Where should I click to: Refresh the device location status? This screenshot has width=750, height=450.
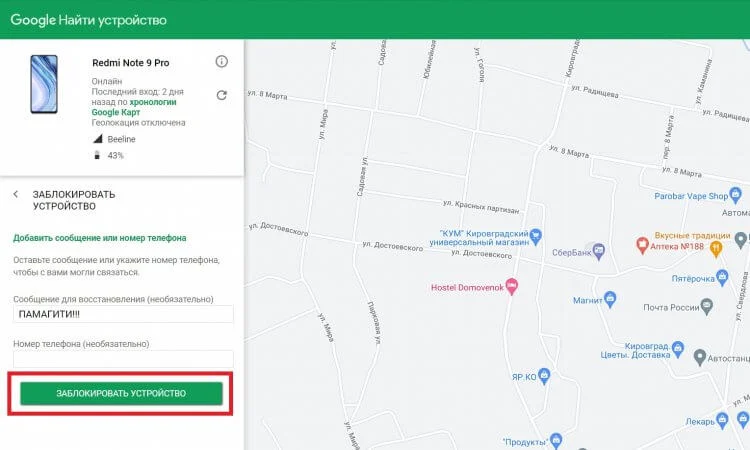[222, 96]
